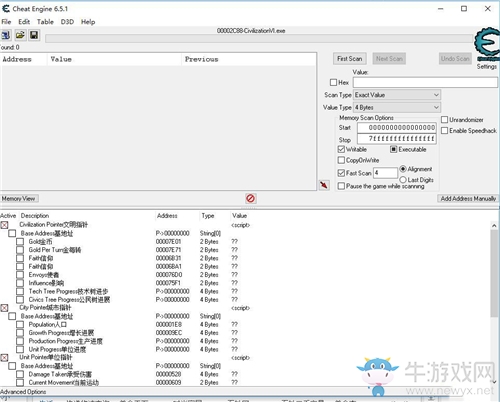Click process name 00002C88-CivilizationVI.exe label
Image resolution: width=500 pixels, height=402 pixels.
pos(251,31)
